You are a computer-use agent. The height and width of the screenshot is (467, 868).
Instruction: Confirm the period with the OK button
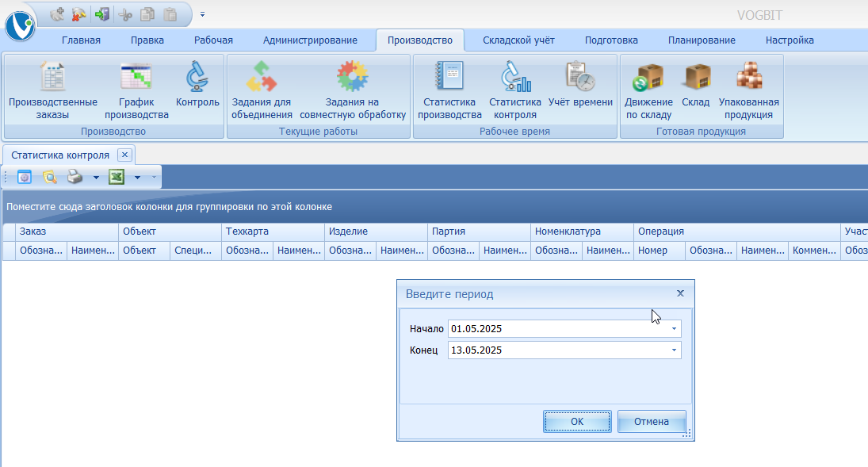[577, 422]
